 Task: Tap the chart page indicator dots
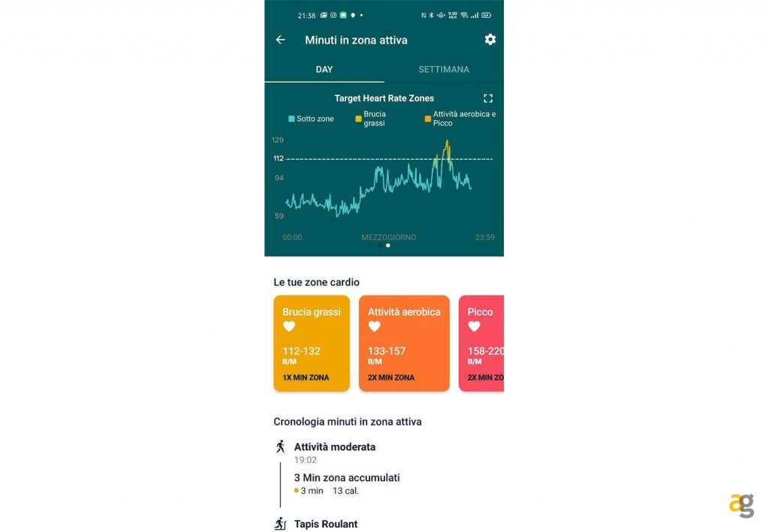pyautogui.click(x=384, y=245)
